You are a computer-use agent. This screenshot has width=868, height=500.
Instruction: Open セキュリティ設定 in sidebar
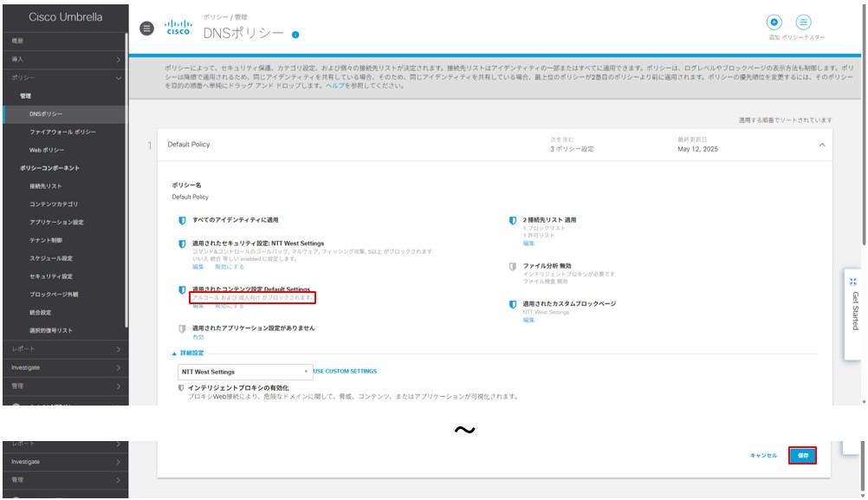coord(51,276)
